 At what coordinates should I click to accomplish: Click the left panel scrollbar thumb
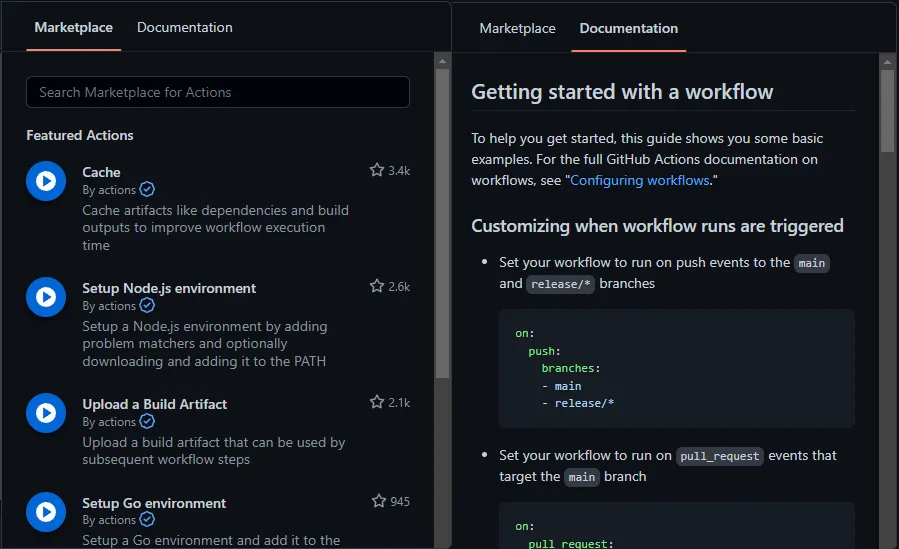442,223
